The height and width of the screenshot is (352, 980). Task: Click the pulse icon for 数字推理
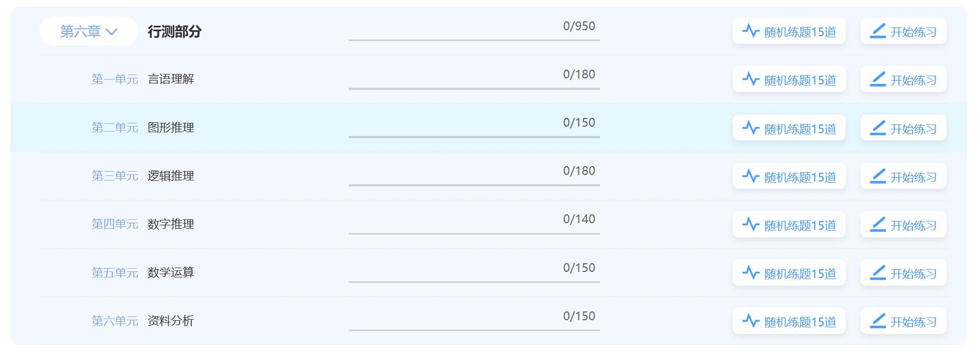click(751, 224)
